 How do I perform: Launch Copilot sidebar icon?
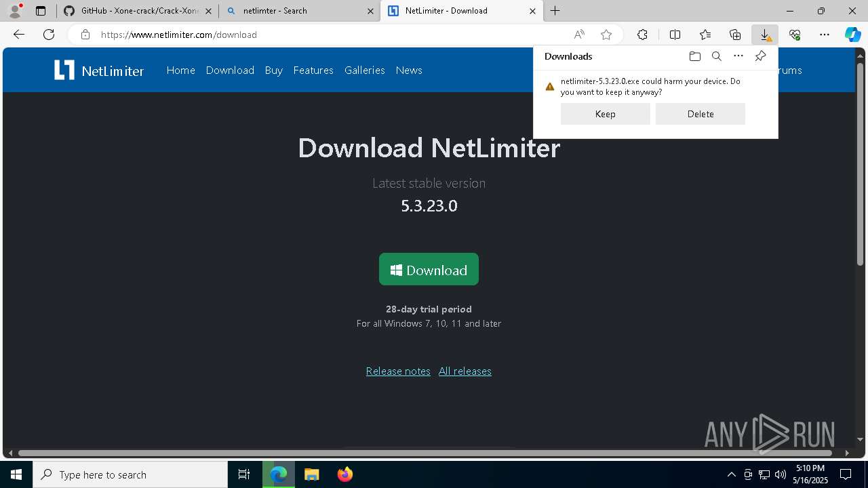(x=852, y=35)
